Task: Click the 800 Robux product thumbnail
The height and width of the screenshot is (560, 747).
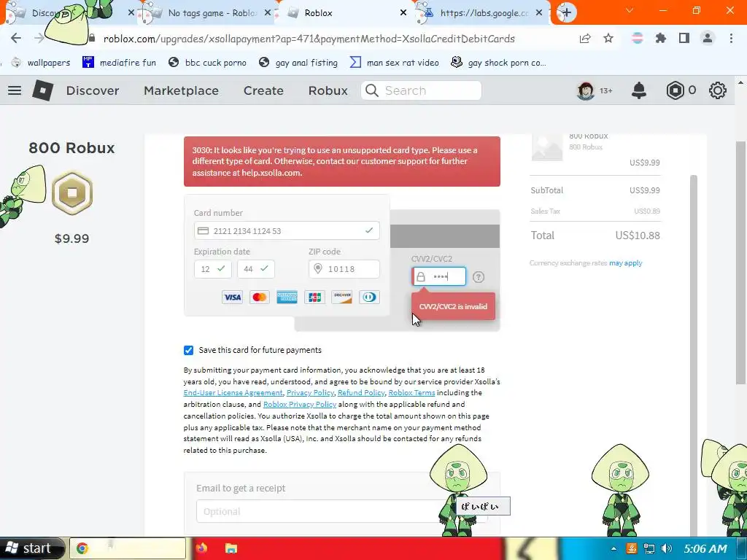Action: click(547, 147)
